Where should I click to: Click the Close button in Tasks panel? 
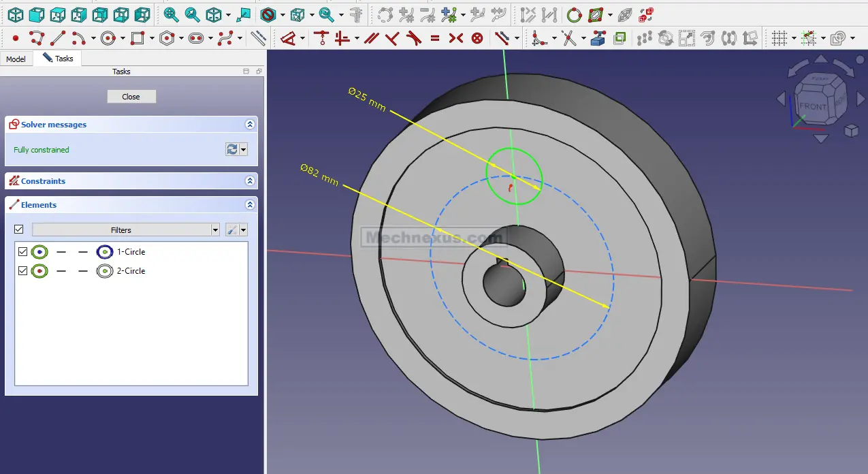click(131, 97)
